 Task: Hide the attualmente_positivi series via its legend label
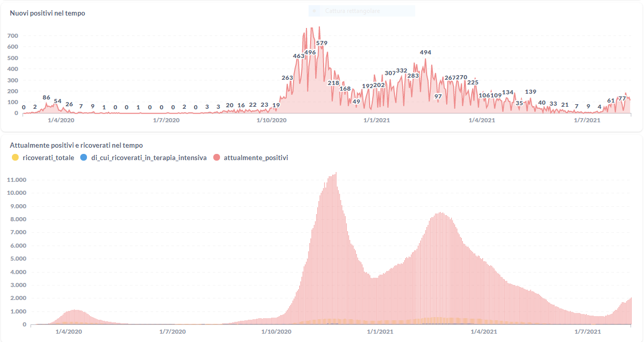click(256, 158)
